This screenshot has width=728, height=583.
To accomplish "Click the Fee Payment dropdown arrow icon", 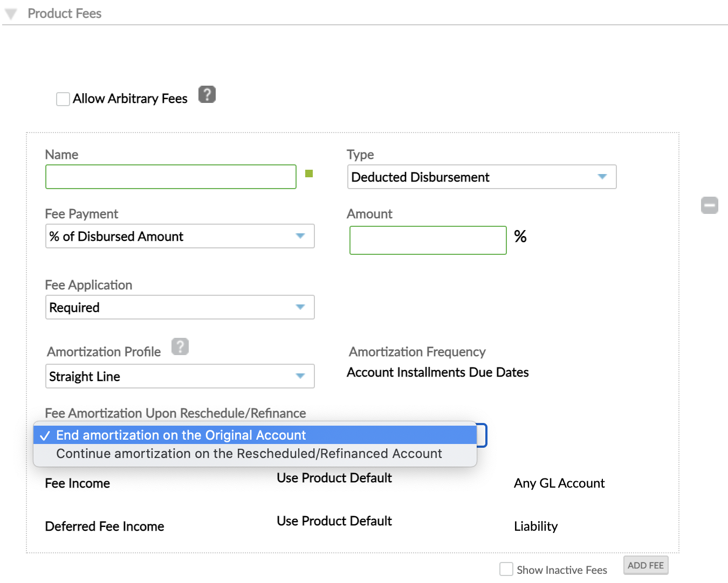I will coord(300,236).
